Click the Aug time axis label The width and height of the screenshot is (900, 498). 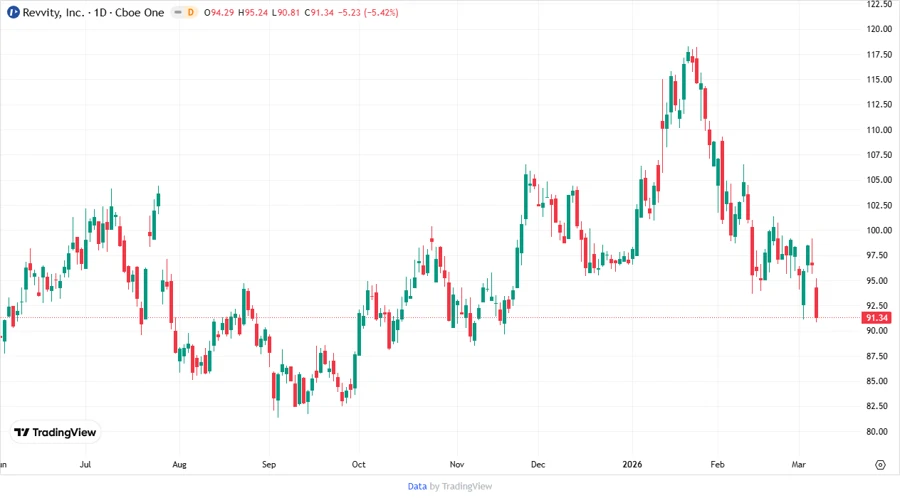[x=179, y=464]
